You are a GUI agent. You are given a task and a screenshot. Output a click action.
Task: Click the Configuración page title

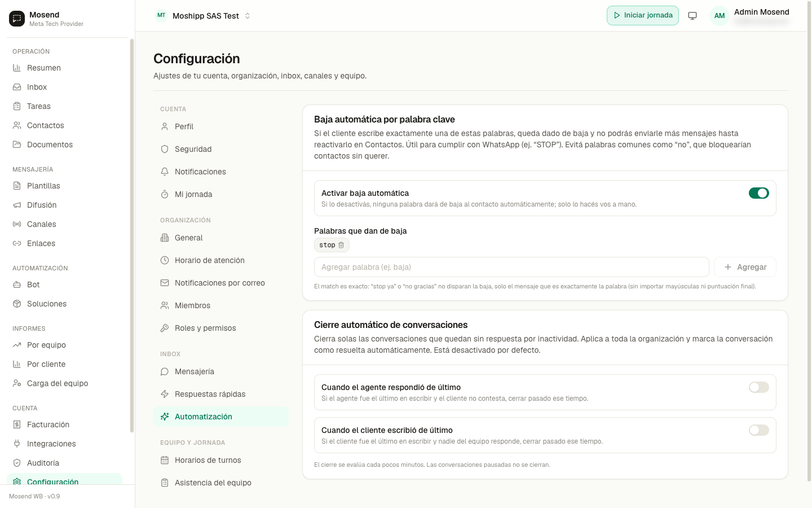click(197, 59)
